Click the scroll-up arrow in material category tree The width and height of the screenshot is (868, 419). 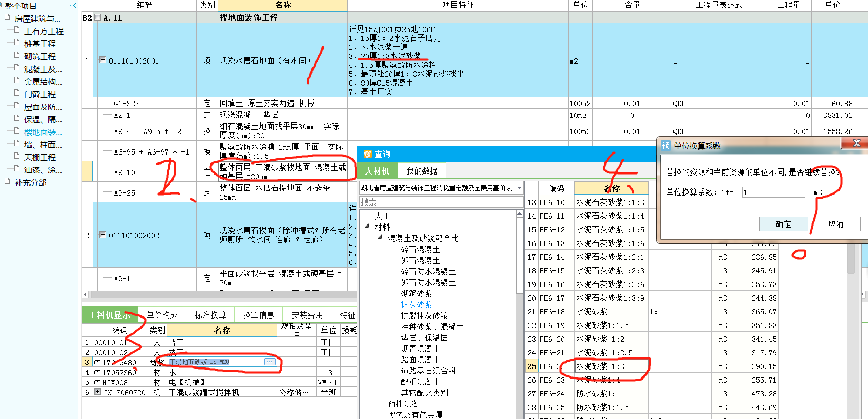click(x=520, y=213)
